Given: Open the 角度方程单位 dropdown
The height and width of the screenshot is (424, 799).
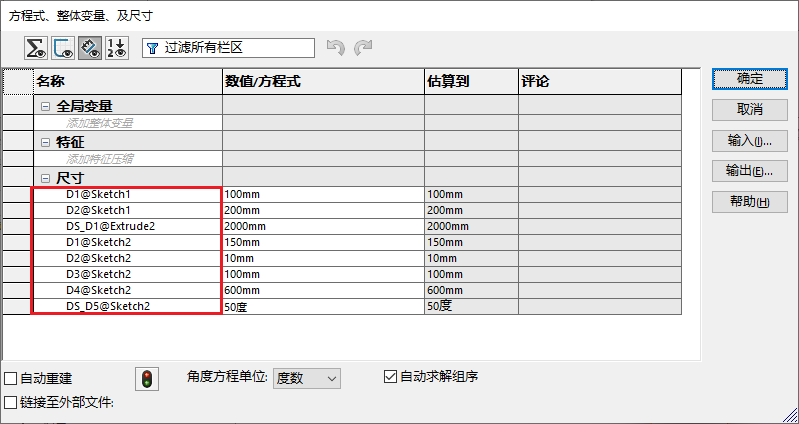Looking at the screenshot, I should click(307, 379).
